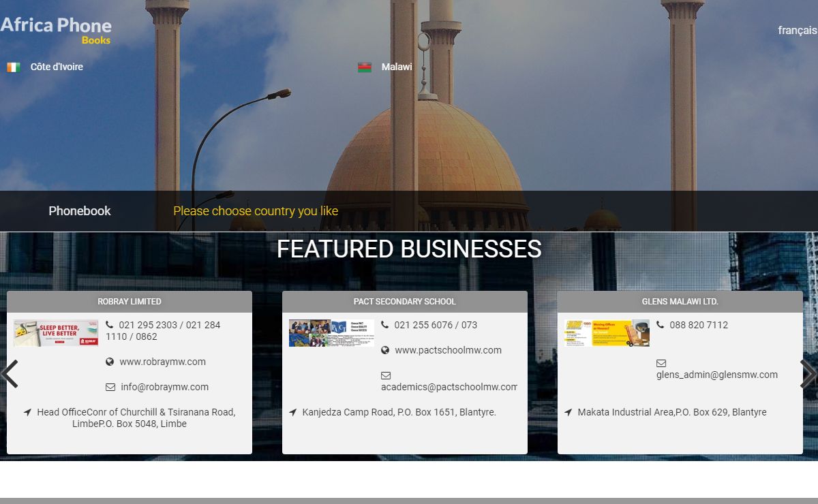Viewport: 818px width, 504px height.
Task: Open the www.robraymw.com website link
Action: pos(162,362)
